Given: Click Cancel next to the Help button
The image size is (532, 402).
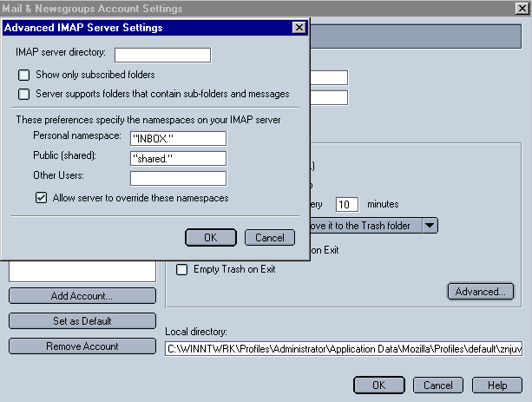Looking at the screenshot, I should point(438,385).
